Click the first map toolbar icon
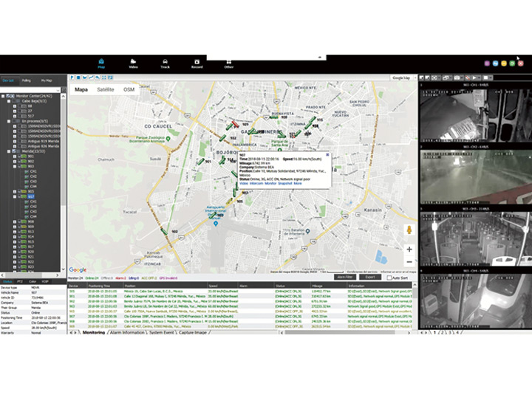Image resolution: width=532 pixels, height=406 pixels. click(72, 78)
